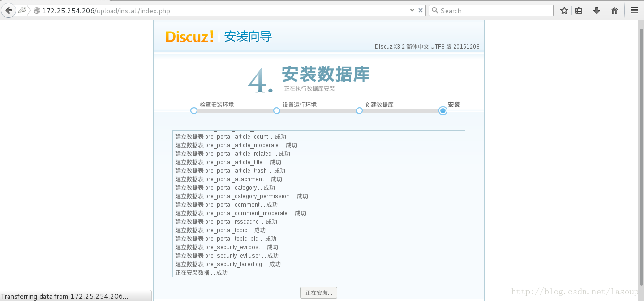Image resolution: width=644 pixels, height=301 pixels.
Task: Select the 安装 step marker
Action: 443,110
